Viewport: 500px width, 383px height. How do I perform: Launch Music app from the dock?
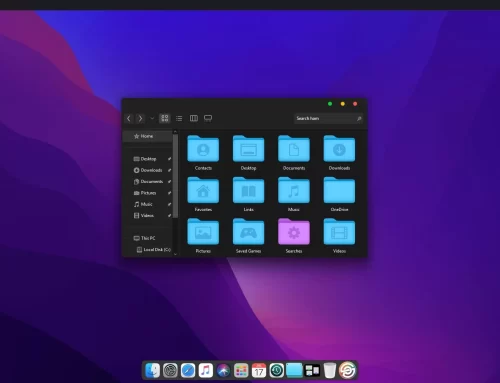[x=206, y=370]
